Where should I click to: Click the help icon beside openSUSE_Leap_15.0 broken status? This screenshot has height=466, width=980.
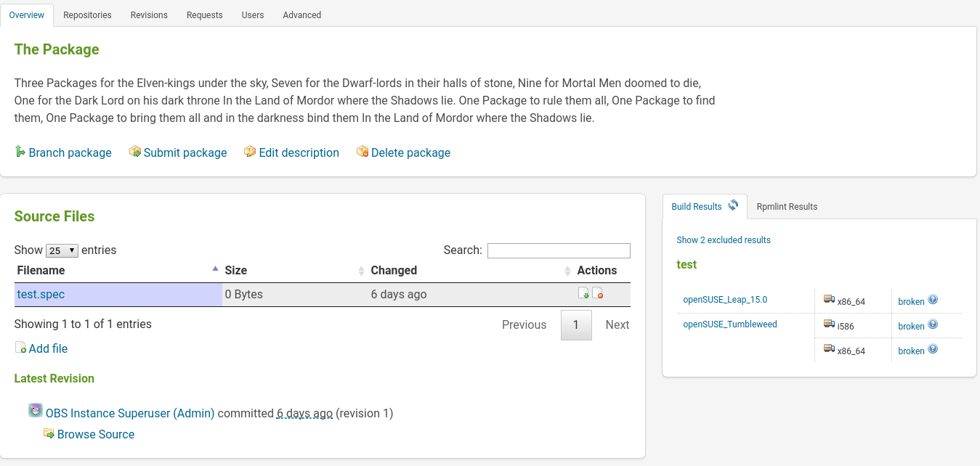[x=933, y=300]
